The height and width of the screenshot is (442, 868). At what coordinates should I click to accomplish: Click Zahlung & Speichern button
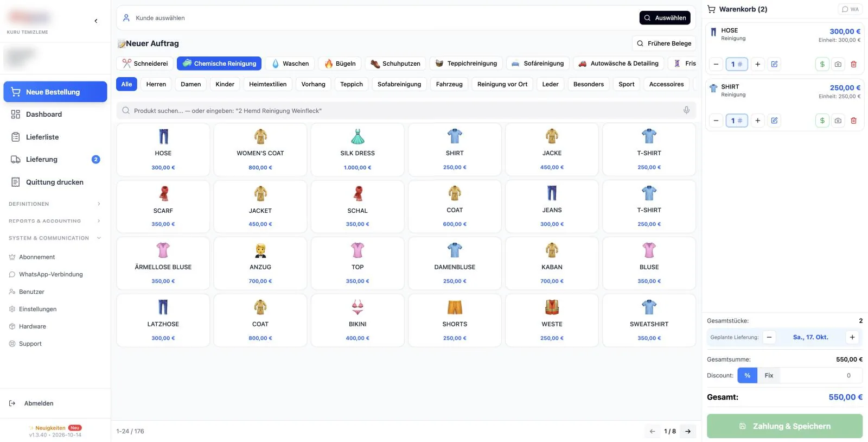[x=784, y=426]
